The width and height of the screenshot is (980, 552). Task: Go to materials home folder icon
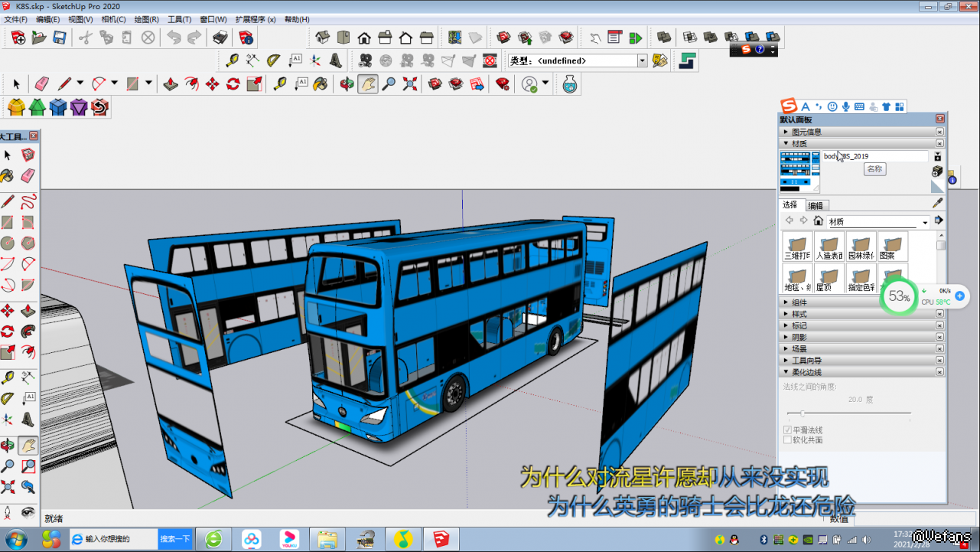tap(818, 221)
